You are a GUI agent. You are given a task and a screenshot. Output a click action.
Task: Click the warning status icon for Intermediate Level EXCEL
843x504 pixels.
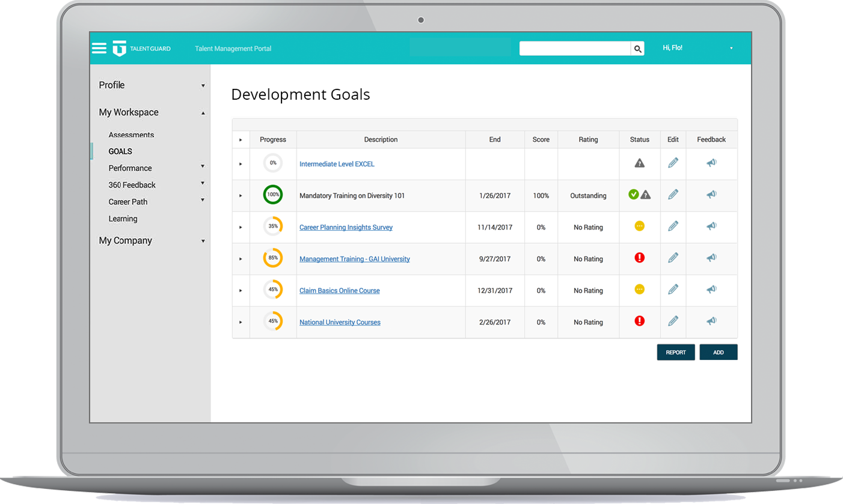coord(640,163)
